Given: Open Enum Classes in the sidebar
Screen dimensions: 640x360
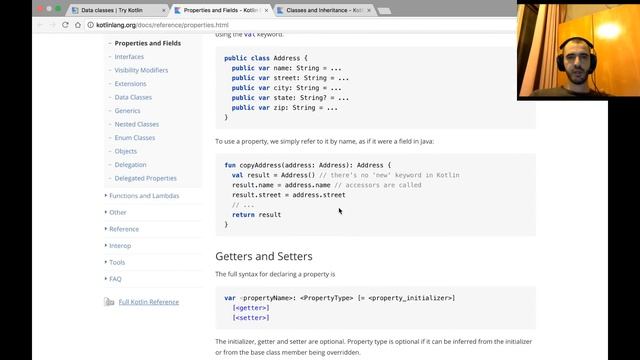Looking at the screenshot, I should point(135,138).
